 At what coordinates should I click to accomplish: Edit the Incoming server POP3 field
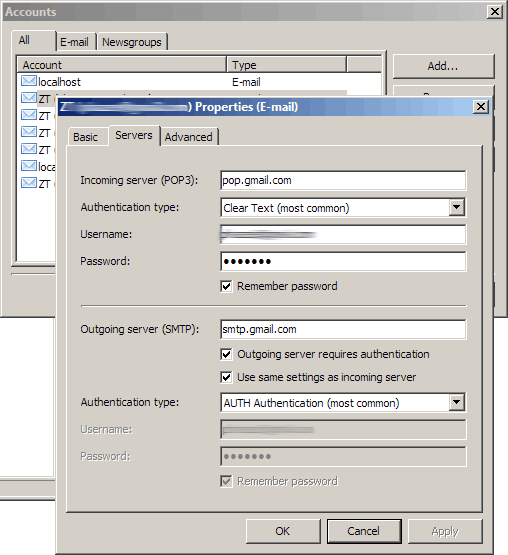pyautogui.click(x=343, y=181)
